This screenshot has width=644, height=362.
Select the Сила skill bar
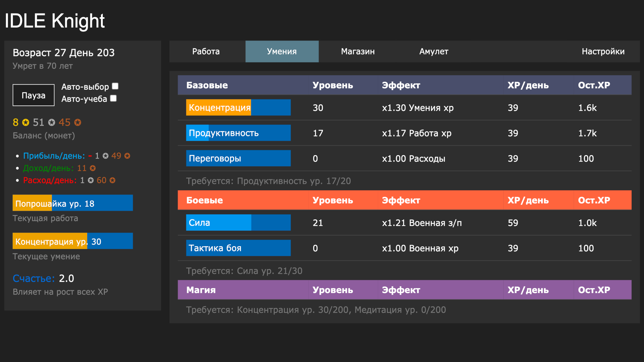pyautogui.click(x=238, y=222)
